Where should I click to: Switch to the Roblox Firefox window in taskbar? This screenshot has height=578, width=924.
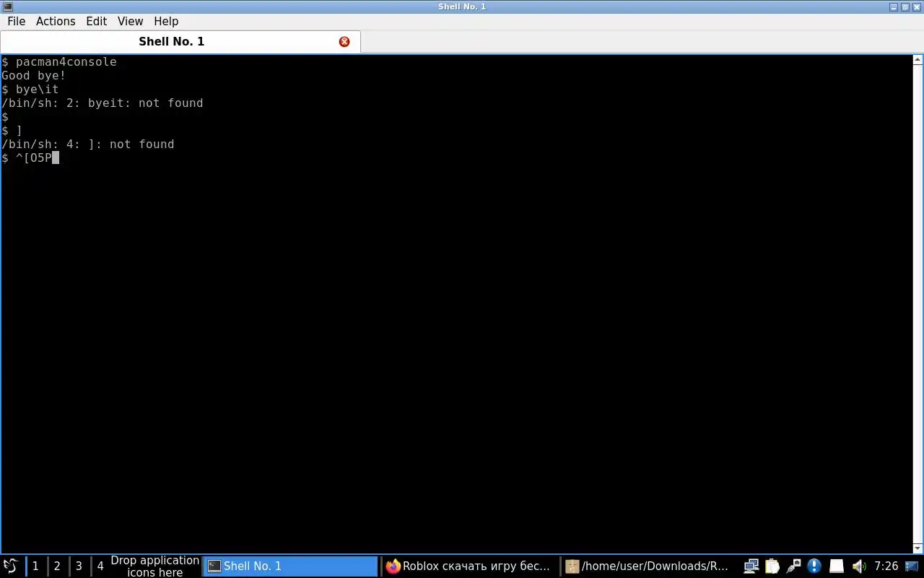(469, 566)
